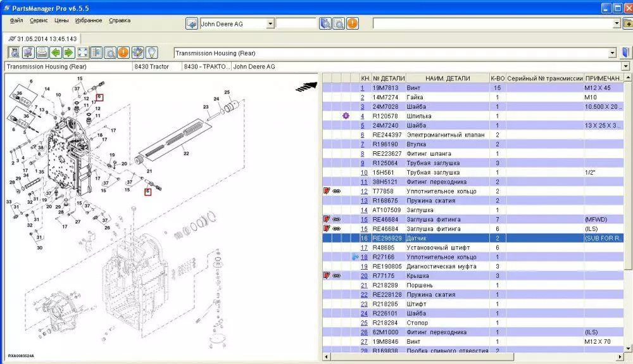
Task: Click the gear settings icon in toolbar
Action: click(137, 53)
